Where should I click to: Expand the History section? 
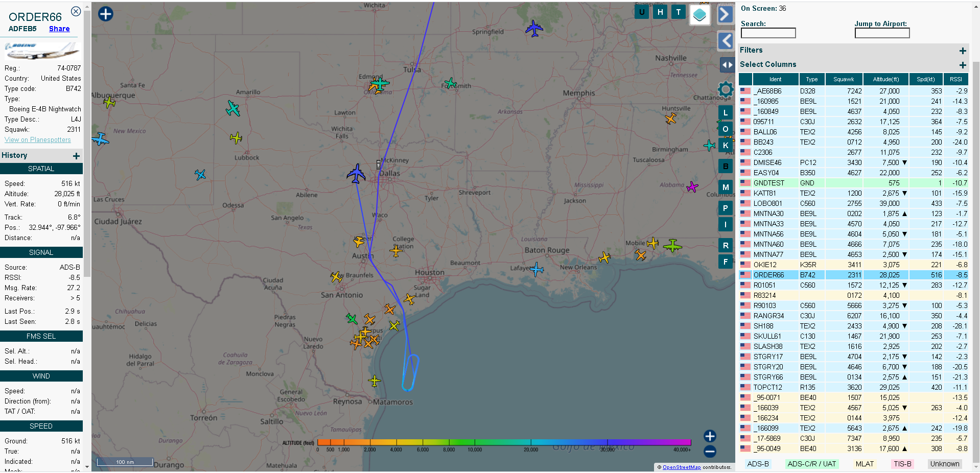click(76, 156)
